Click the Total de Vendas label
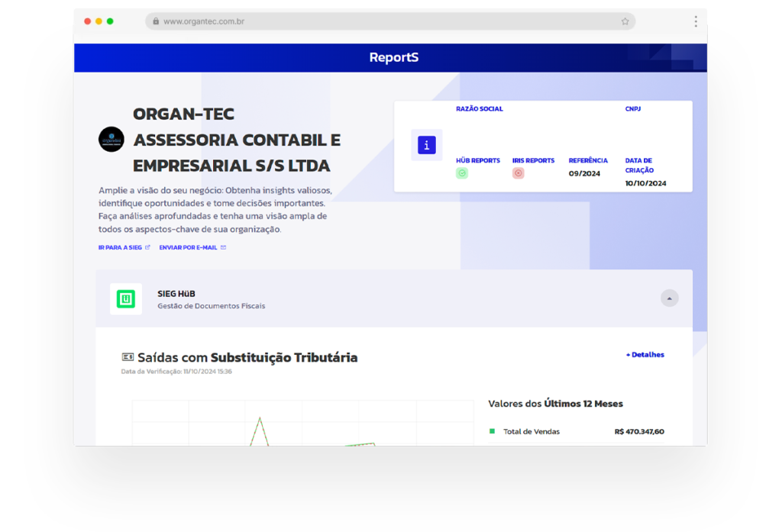The width and height of the screenshot is (782, 532). [532, 431]
